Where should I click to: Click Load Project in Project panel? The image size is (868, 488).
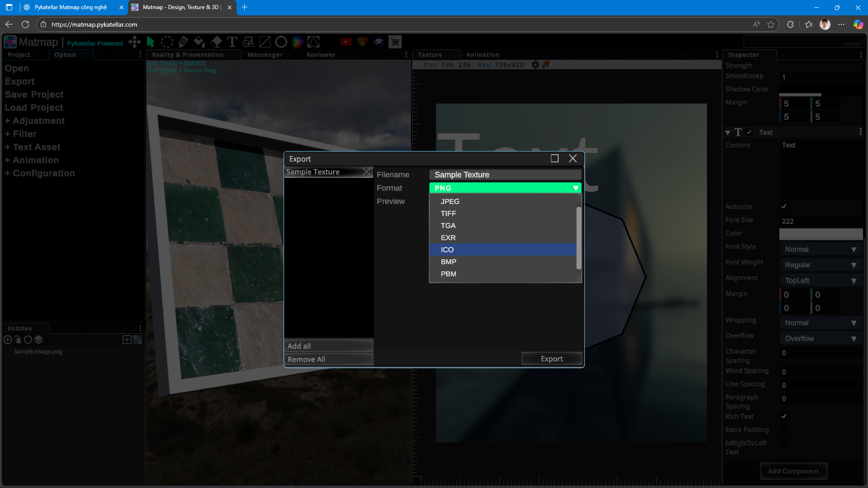point(34,108)
